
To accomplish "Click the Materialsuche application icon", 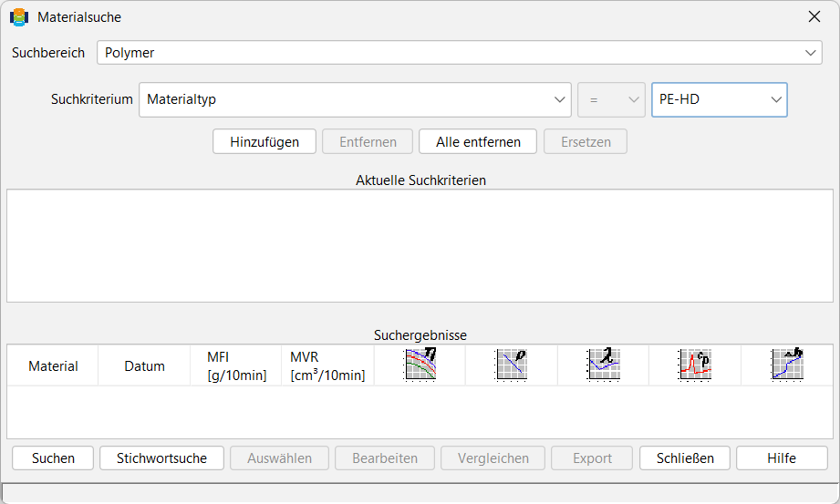I will tap(19, 17).
